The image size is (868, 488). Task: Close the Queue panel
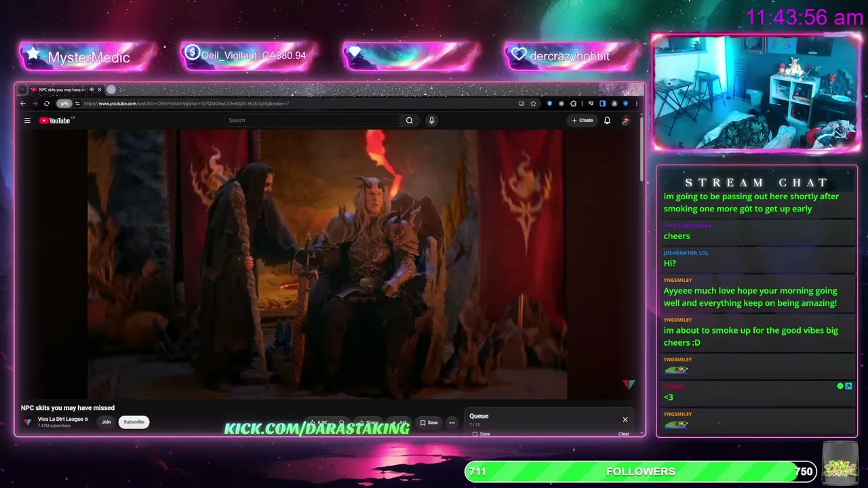pos(625,420)
